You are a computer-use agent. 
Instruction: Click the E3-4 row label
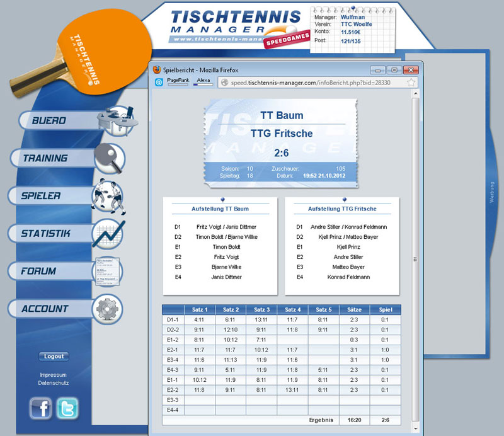tap(173, 360)
